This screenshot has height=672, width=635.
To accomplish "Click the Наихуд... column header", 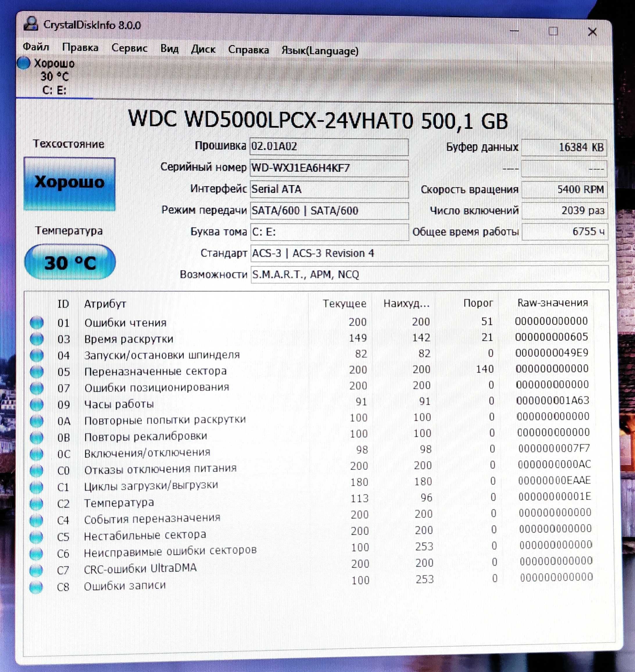I will click(407, 304).
